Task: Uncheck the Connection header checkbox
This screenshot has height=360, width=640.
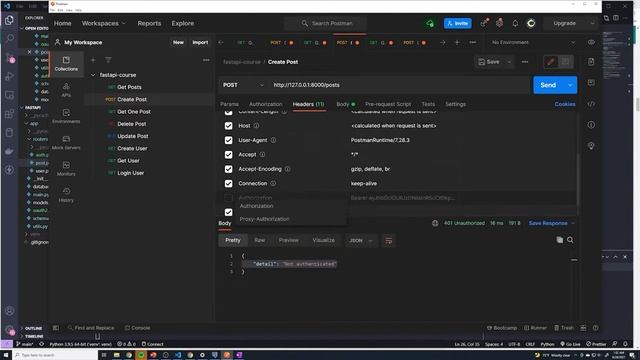Action: coord(229,184)
